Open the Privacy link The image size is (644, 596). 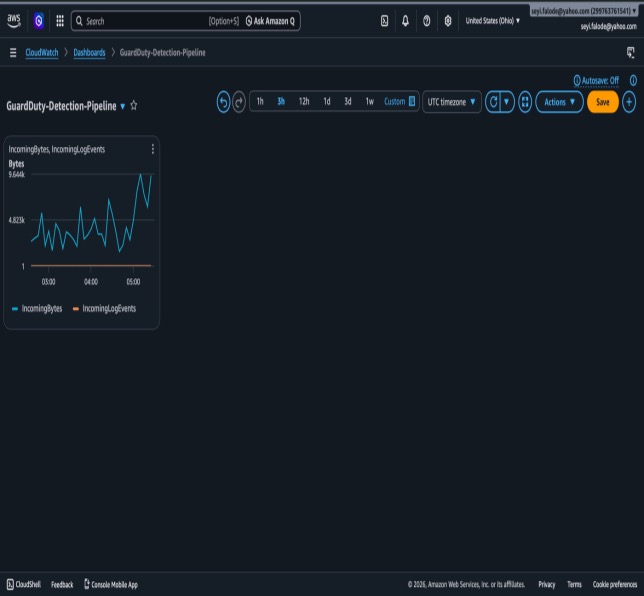pos(547,584)
